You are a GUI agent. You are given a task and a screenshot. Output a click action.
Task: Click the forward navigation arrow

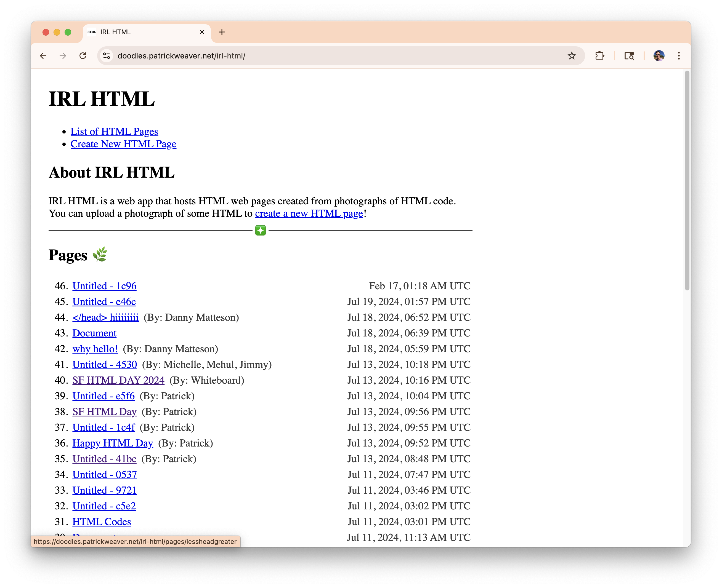[63, 56]
